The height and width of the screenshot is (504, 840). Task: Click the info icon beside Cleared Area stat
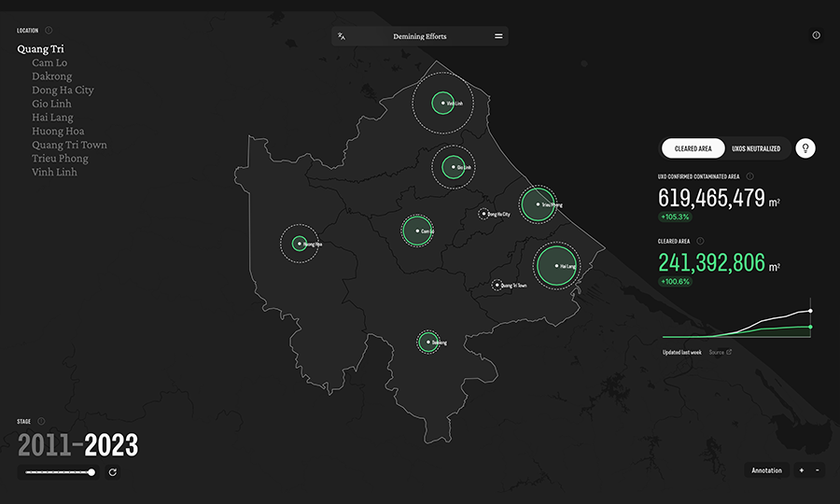(x=700, y=241)
